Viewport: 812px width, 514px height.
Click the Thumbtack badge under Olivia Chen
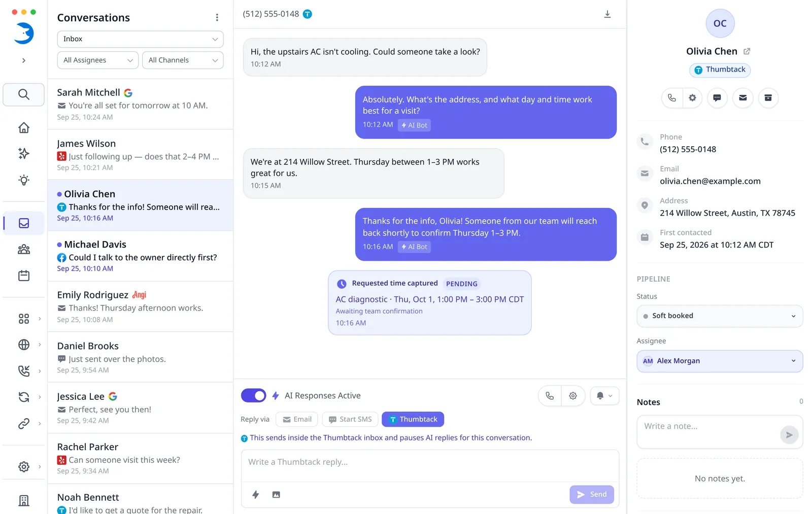coord(720,70)
